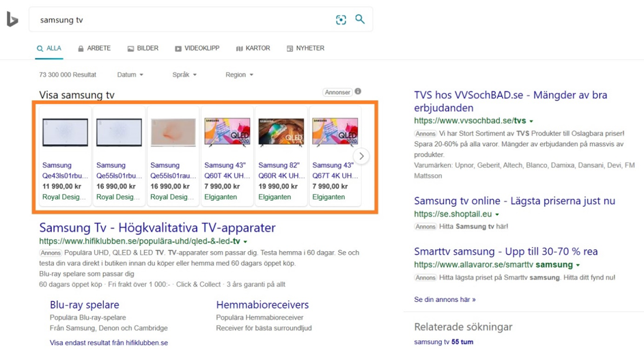This screenshot has height=351, width=644.
Task: Open the Hemmabioreceivers sitelink
Action: tap(262, 305)
